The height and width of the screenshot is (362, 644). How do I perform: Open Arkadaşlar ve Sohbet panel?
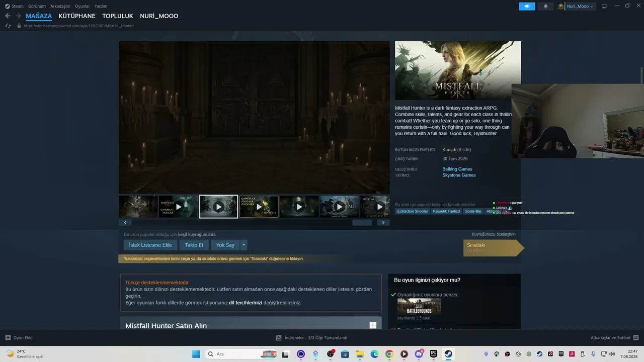(x=615, y=338)
